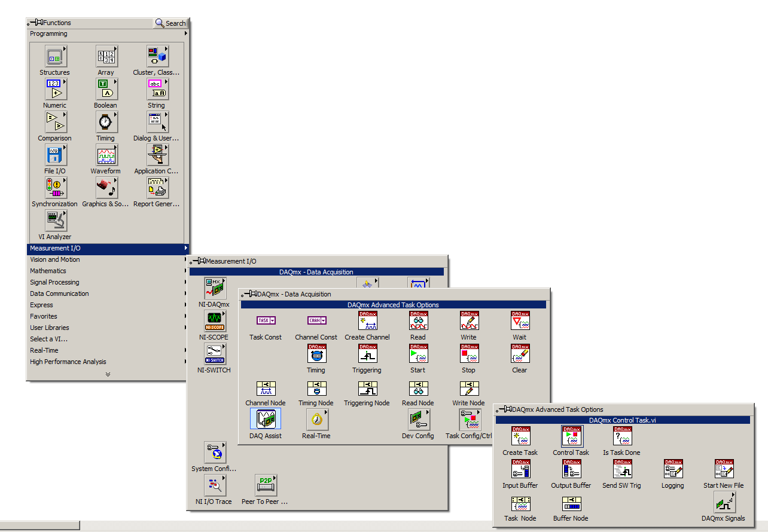The height and width of the screenshot is (532, 768).
Task: Open the Favorites category
Action: tap(108, 317)
